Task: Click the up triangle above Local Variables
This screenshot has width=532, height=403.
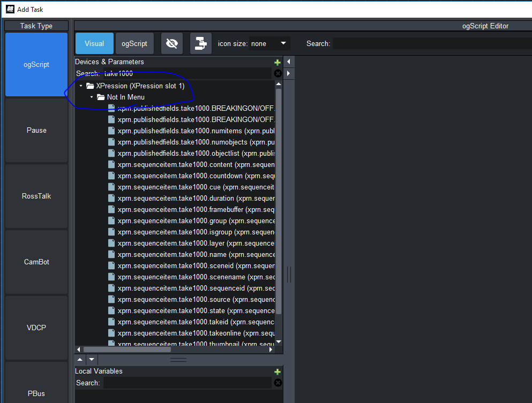Action: point(80,359)
